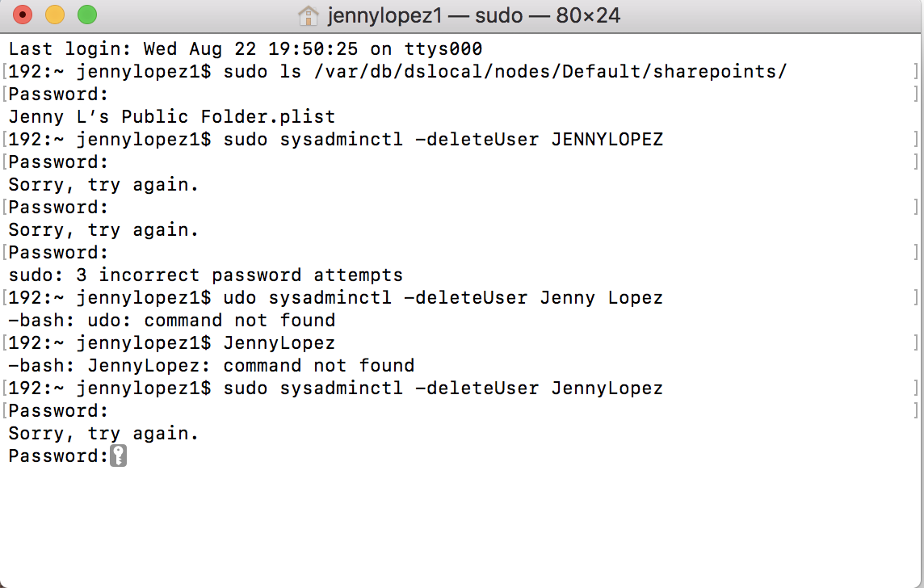
Task: Click the "Jenny L's Public Folder.plist" output
Action: [x=171, y=116]
